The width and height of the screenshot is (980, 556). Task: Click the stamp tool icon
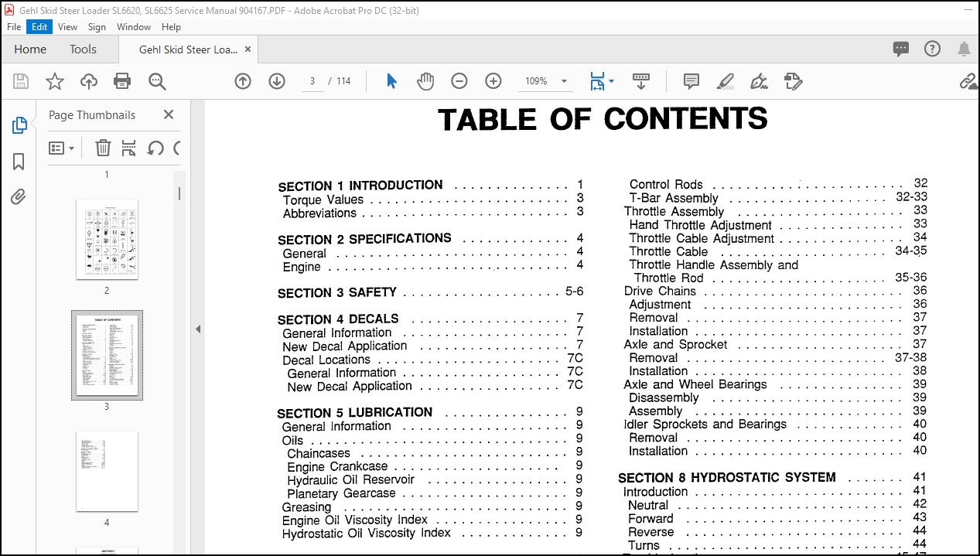793,81
